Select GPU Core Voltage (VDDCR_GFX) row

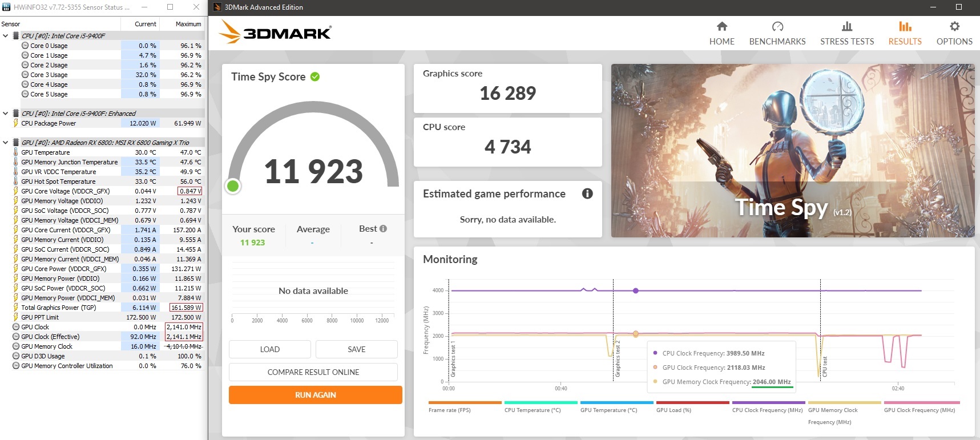click(x=103, y=191)
